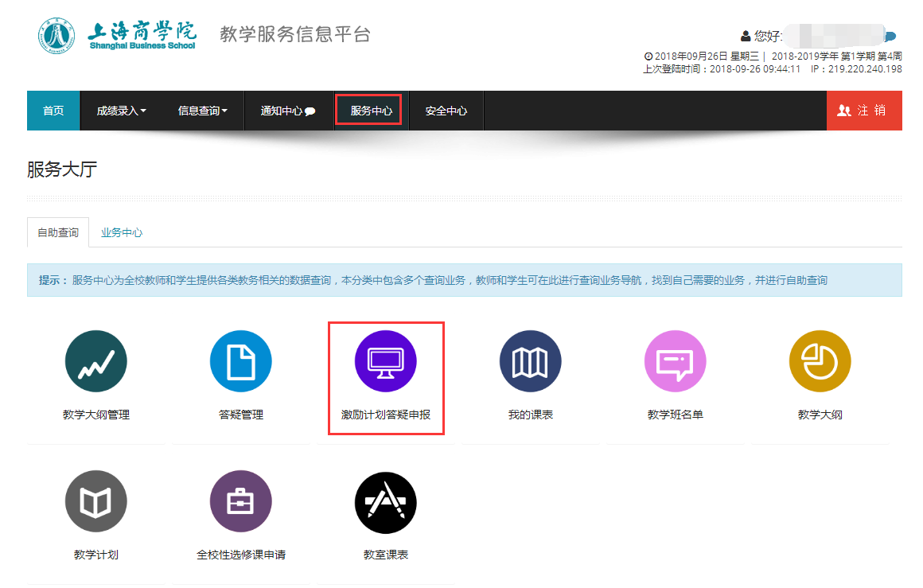Click the red 注销 logout button
The height and width of the screenshot is (588, 923).
point(863,111)
